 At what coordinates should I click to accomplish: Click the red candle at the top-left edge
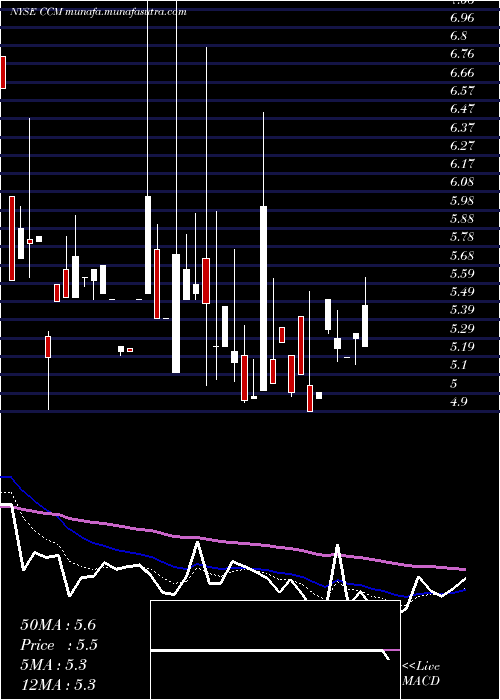pos(3,72)
